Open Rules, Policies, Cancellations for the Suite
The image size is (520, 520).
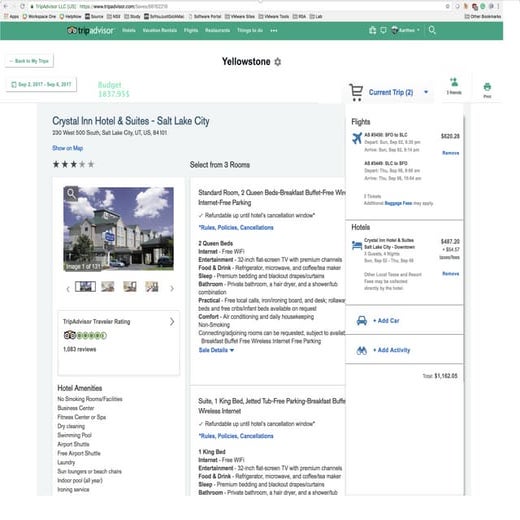pyautogui.click(x=236, y=436)
